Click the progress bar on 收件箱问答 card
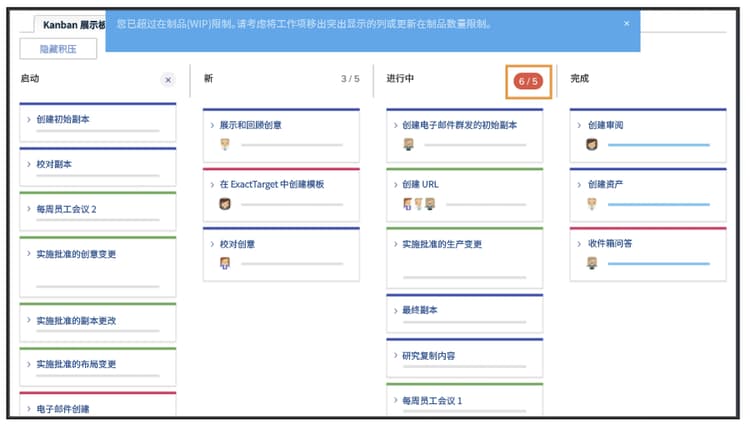The width and height of the screenshot is (750, 429). (659, 264)
